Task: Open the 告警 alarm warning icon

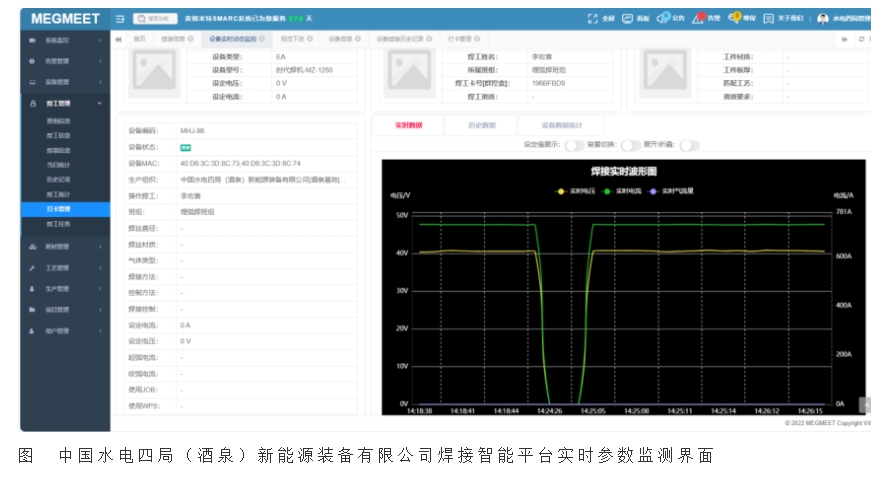Action: [x=699, y=18]
